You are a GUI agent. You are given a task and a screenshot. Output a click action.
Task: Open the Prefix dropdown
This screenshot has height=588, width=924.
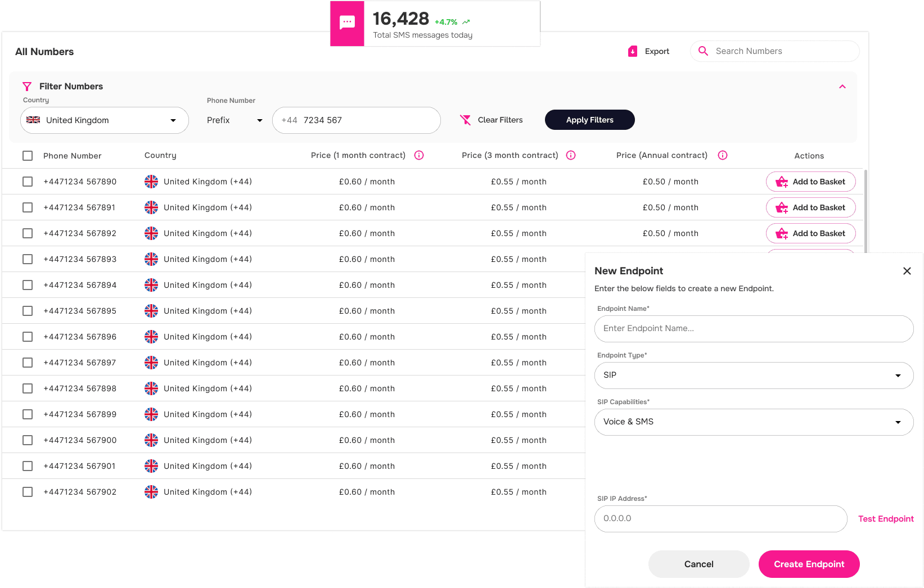(x=235, y=120)
